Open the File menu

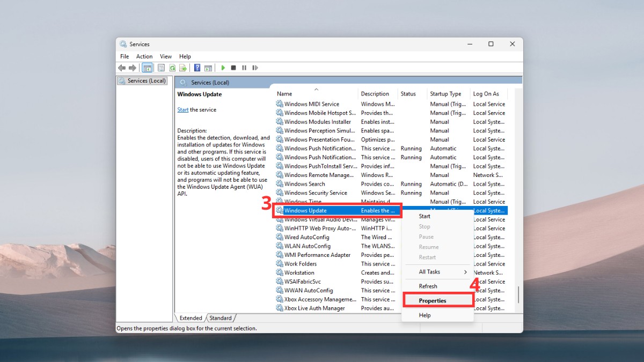click(125, 56)
